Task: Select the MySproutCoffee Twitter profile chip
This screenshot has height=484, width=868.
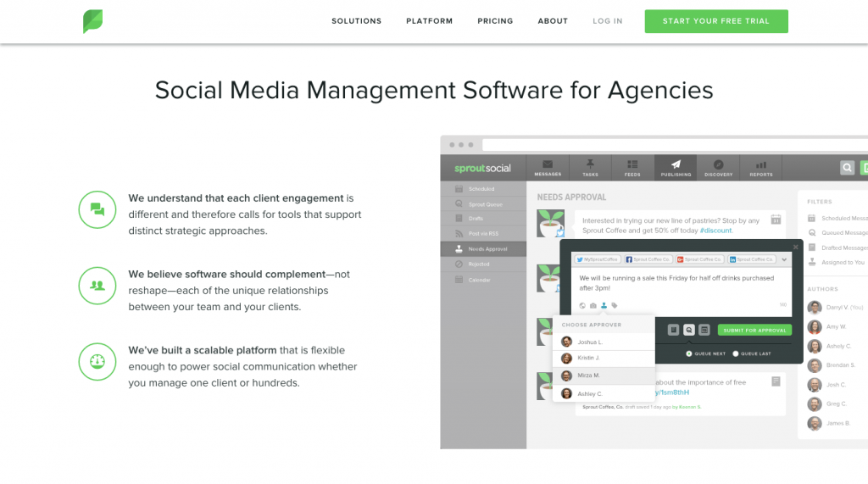Action: [x=597, y=259]
